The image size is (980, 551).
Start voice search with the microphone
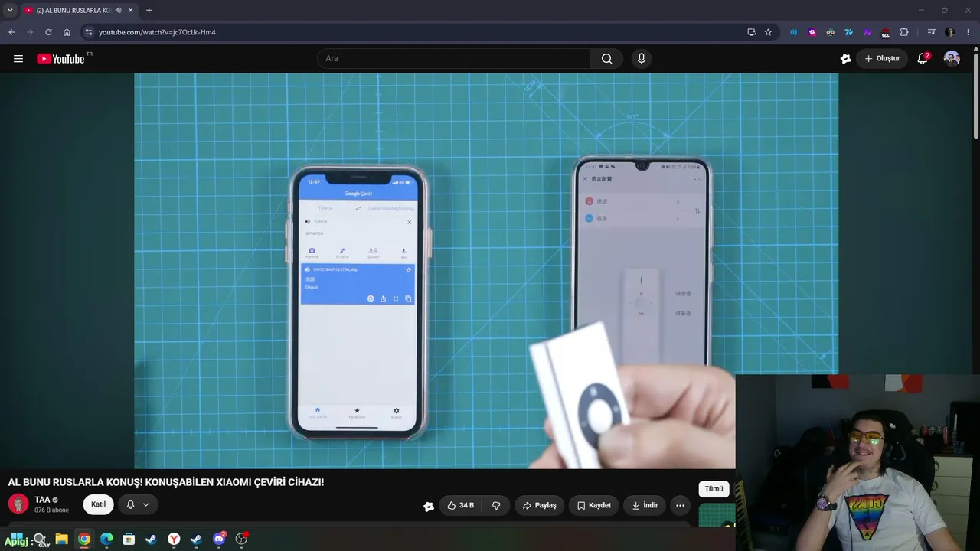click(x=642, y=59)
